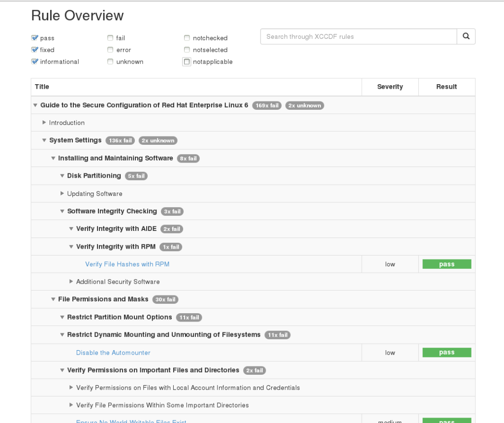Screen dimensions: 504x423
Task: Collapse Verify Integrity with RPM group
Action: pyautogui.click(x=71, y=247)
